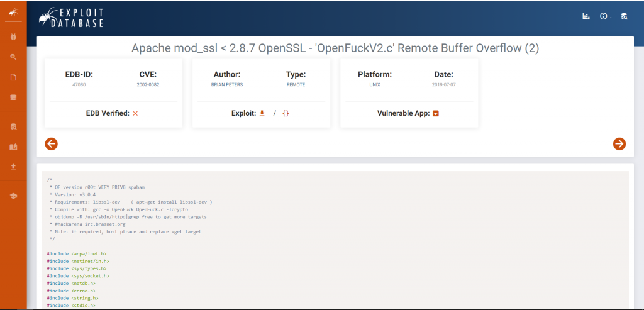The height and width of the screenshot is (310, 644).
Task: Click the exploit title heading text
Action: tap(335, 48)
